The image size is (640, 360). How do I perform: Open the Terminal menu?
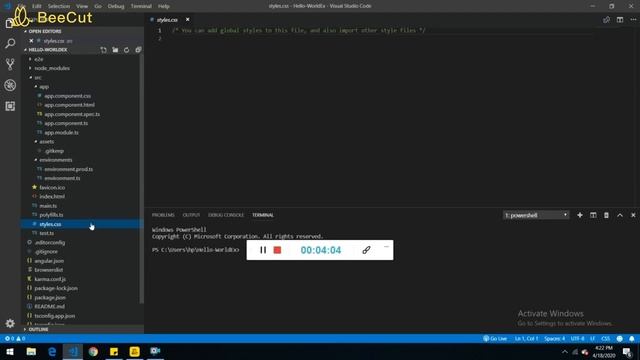[141, 6]
